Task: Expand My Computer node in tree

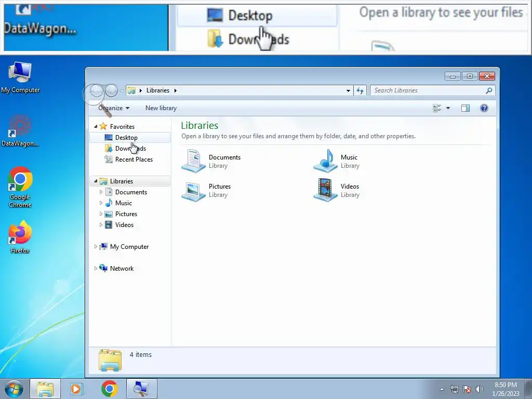Action: pos(96,247)
